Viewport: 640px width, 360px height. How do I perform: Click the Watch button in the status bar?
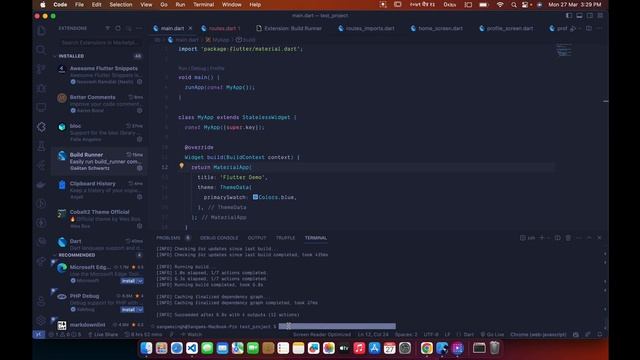[x=192, y=334]
